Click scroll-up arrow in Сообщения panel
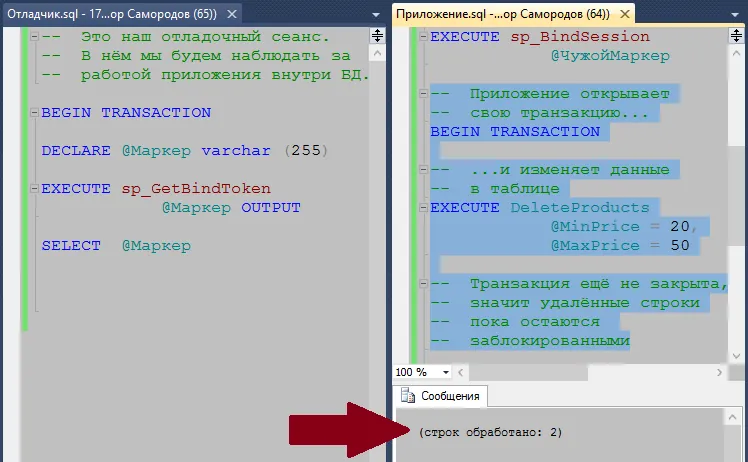Viewport: 748px width, 462px height. (x=733, y=418)
